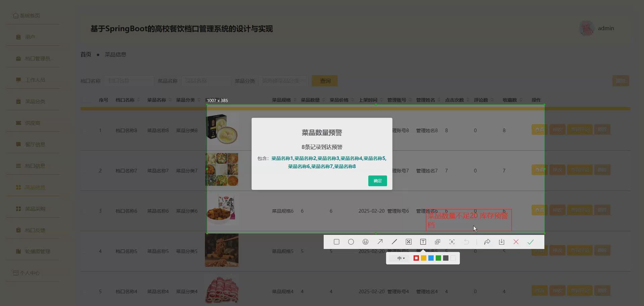Viewport: 644px width, 306px height.
Task: Select the pencil line tool
Action: 394,242
